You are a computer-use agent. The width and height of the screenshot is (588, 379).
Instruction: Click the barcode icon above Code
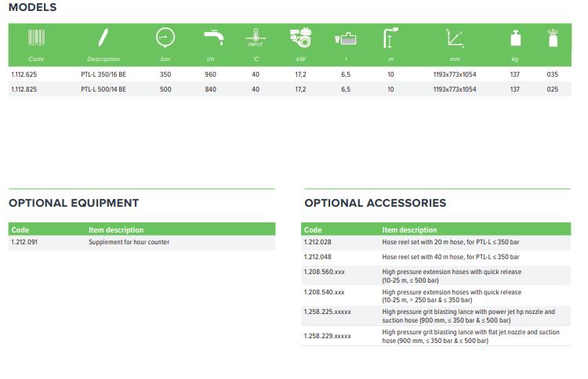point(36,38)
